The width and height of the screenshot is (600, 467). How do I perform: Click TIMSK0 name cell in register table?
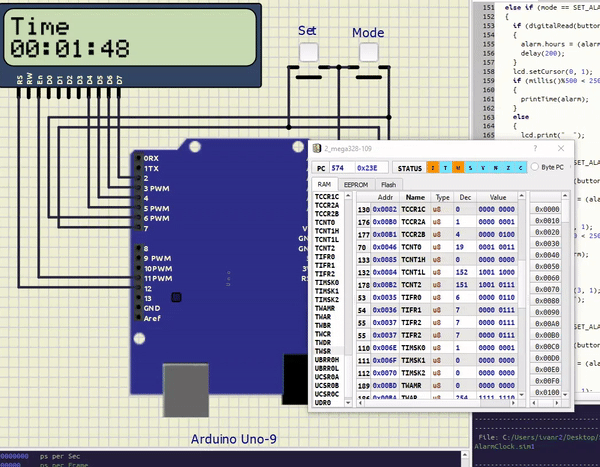(x=415, y=348)
